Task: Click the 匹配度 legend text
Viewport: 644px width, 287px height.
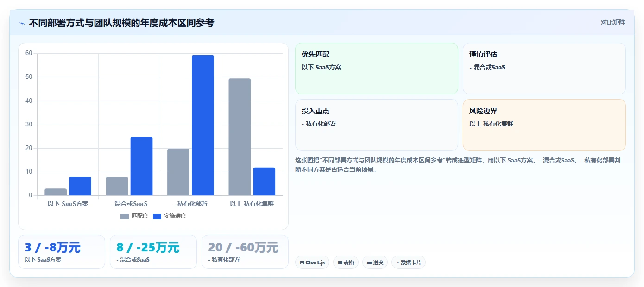Action: point(140,216)
